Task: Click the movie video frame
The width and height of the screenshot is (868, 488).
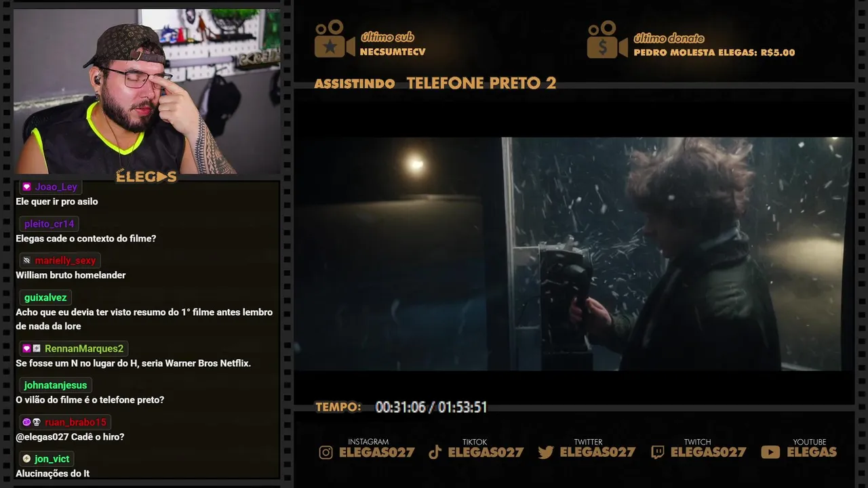Action: (x=573, y=254)
